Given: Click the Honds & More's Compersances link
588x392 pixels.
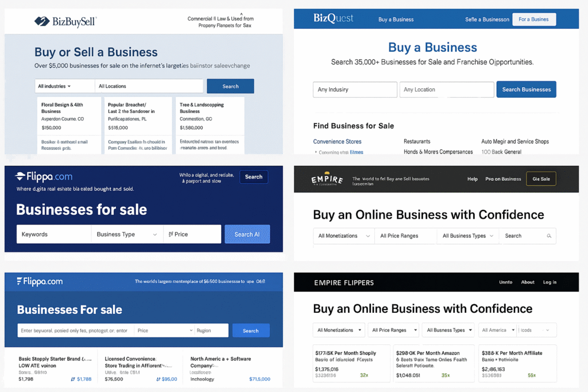Looking at the screenshot, I should point(438,152).
